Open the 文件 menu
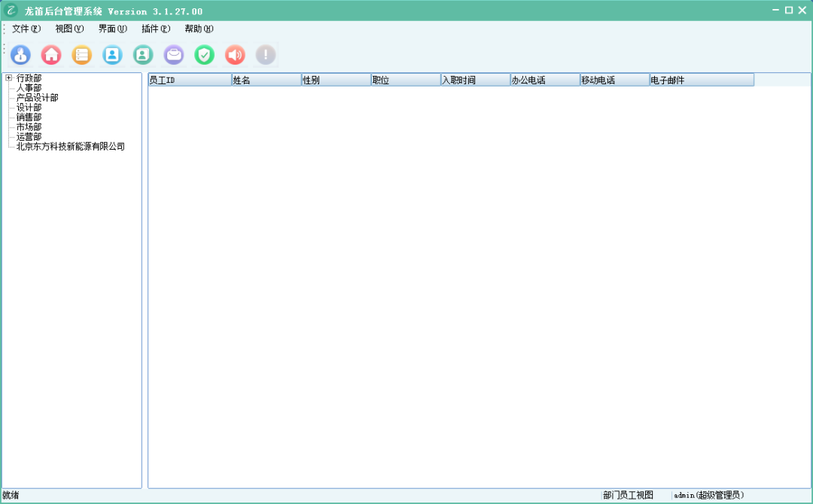This screenshot has width=813, height=504. pyautogui.click(x=26, y=29)
